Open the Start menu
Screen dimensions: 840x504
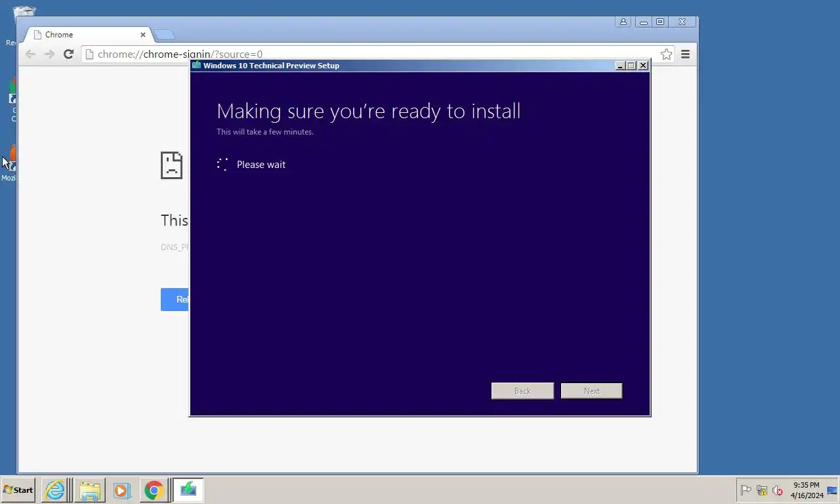[18, 490]
